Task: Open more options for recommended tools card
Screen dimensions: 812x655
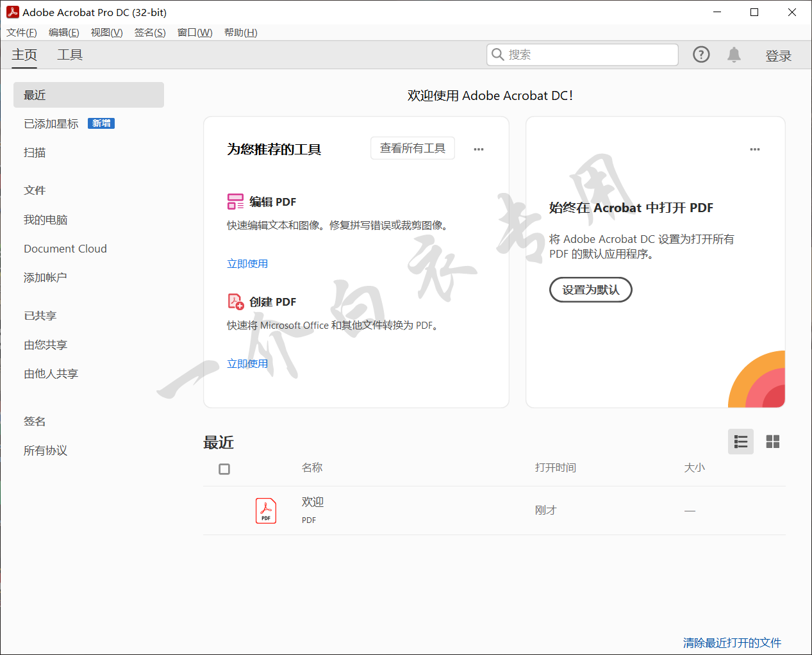Action: click(x=479, y=149)
